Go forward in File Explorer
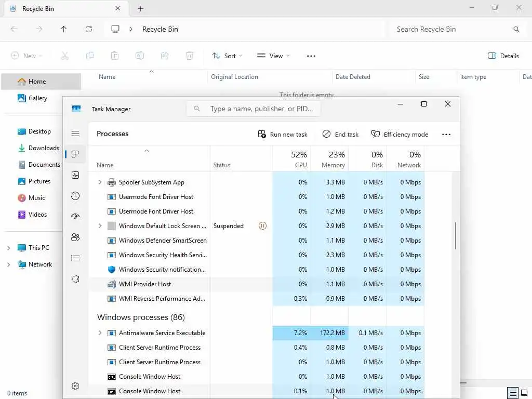Image resolution: width=532 pixels, height=399 pixels. click(39, 29)
